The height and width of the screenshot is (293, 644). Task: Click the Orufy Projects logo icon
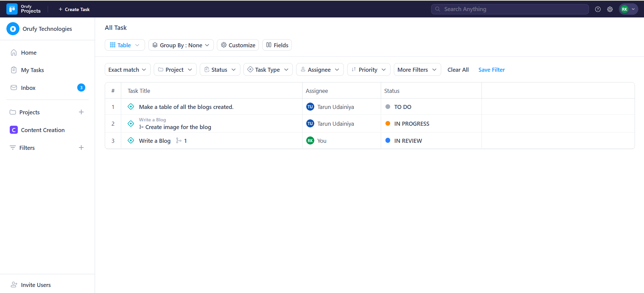(x=12, y=9)
